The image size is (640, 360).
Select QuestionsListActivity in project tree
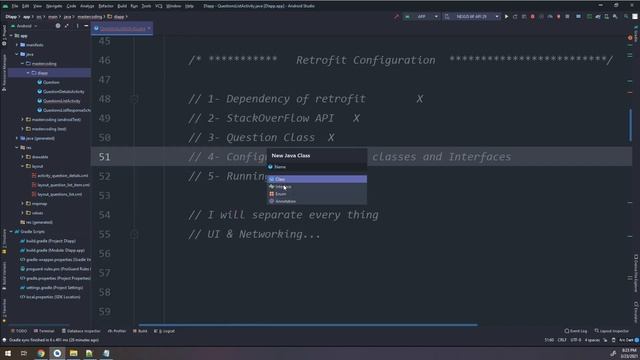(x=59, y=101)
